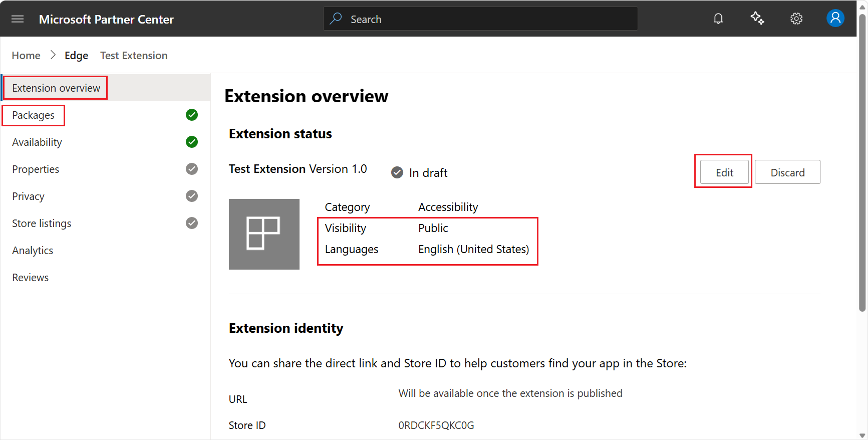Click the Privacy gray checkmark icon
Viewport: 868px width, 440px height.
[192, 196]
